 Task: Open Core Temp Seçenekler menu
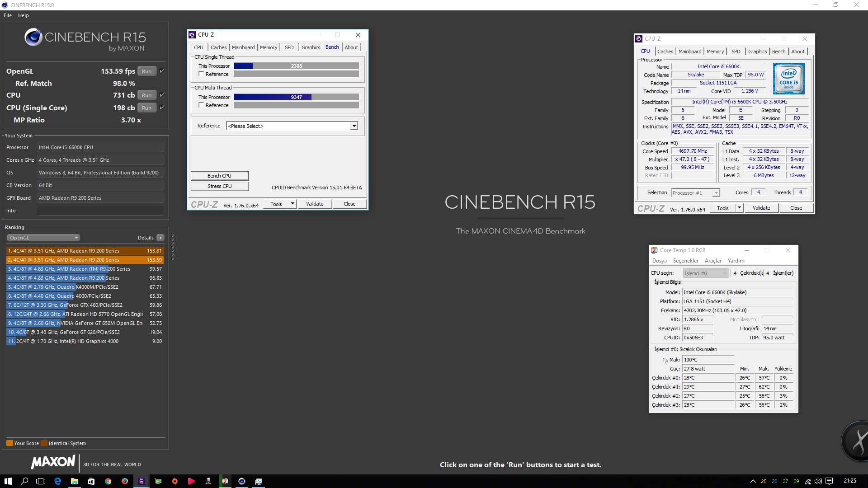685,261
